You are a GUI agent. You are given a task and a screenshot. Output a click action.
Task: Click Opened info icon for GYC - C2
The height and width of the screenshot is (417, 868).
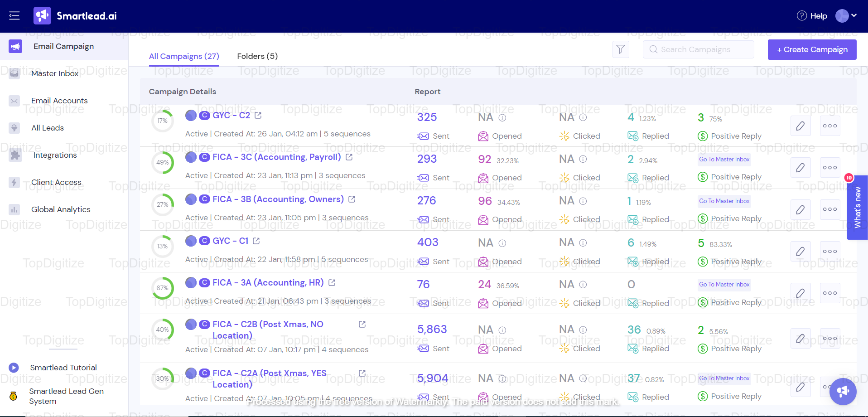(502, 118)
